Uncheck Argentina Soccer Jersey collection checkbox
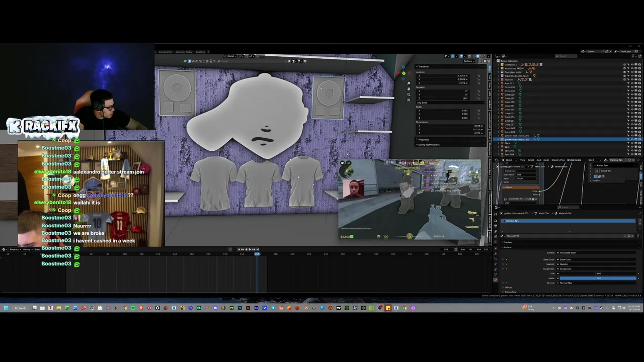The height and width of the screenshot is (362, 644). coord(624,76)
